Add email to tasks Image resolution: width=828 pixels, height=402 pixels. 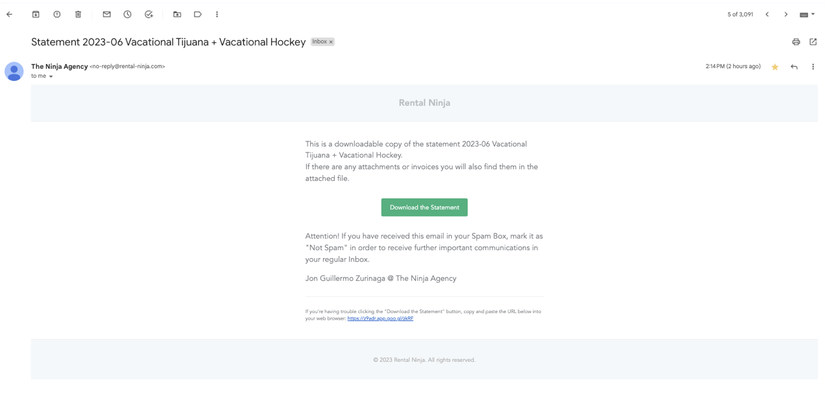pos(149,14)
